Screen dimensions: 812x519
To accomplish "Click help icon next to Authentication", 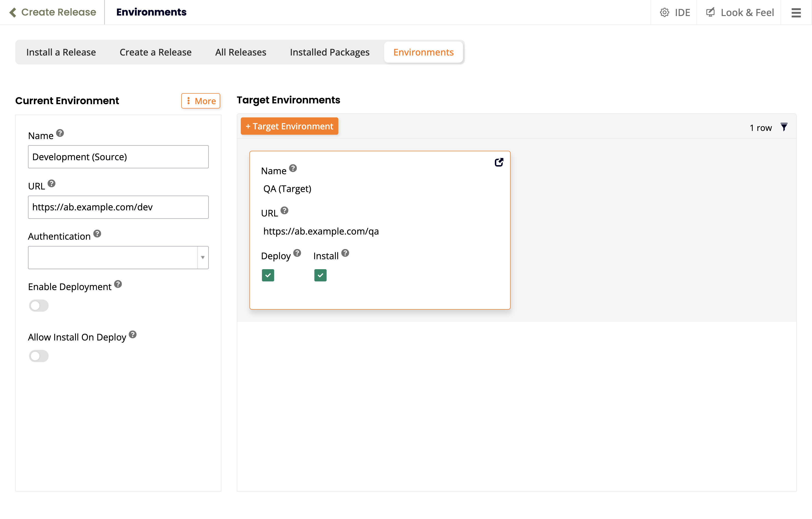I will pyautogui.click(x=97, y=234).
